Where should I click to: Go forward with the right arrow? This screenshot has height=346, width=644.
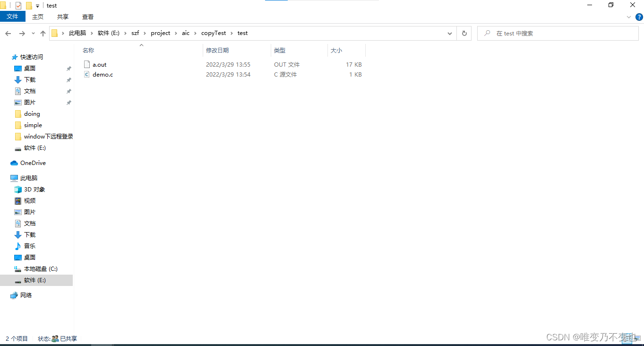coord(22,34)
